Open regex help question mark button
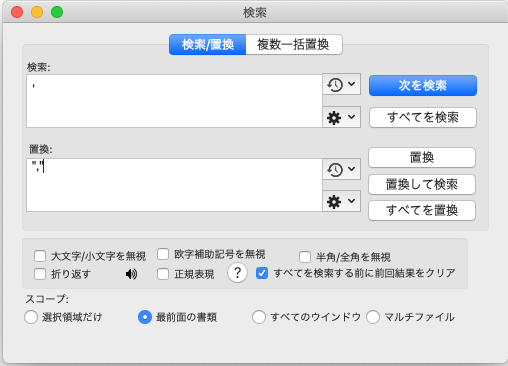 (x=237, y=273)
